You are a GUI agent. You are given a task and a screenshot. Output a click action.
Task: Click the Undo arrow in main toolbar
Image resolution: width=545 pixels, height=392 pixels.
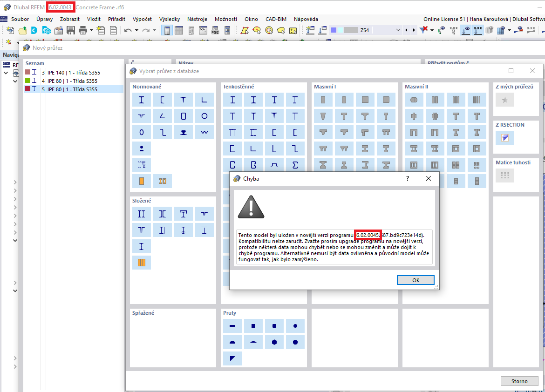click(128, 30)
